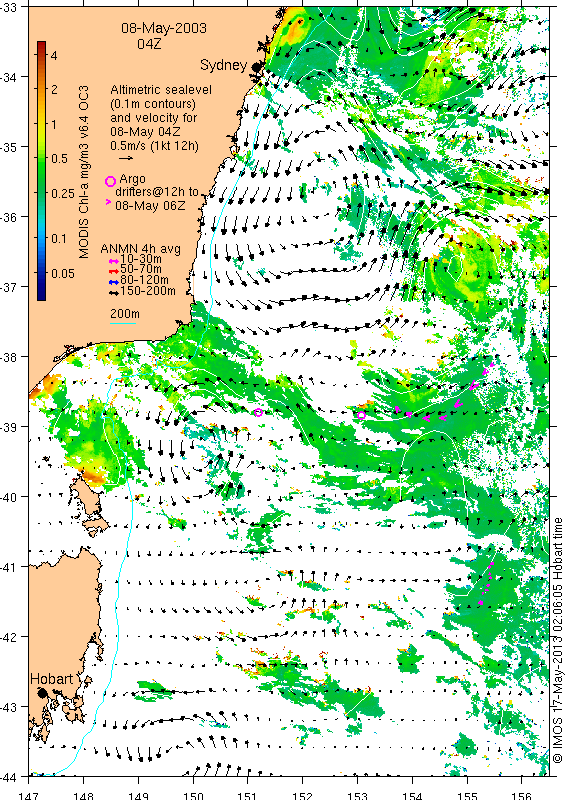Click the longitude axis label 147
The height and width of the screenshot is (800, 570).
(x=29, y=795)
